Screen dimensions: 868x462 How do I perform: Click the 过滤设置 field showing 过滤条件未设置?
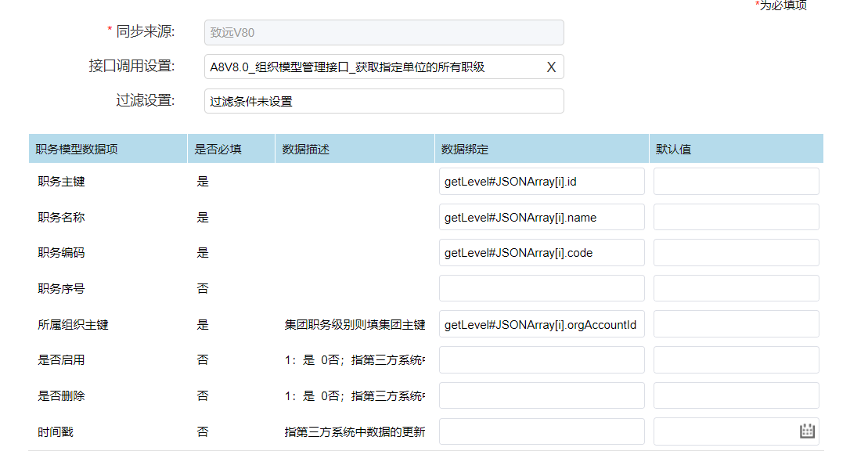(384, 101)
